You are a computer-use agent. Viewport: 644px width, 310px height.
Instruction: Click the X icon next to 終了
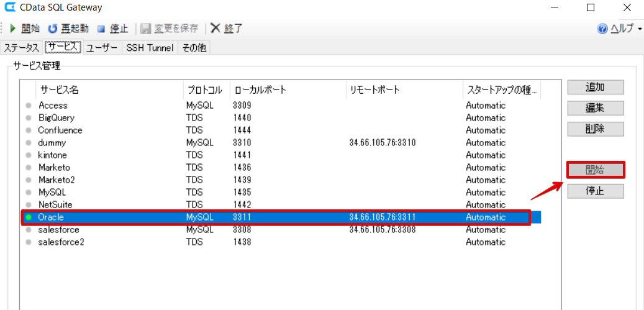click(215, 28)
